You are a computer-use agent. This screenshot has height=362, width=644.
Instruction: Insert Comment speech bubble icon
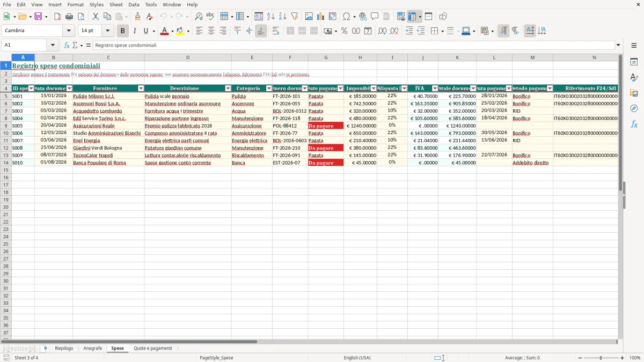(375, 17)
